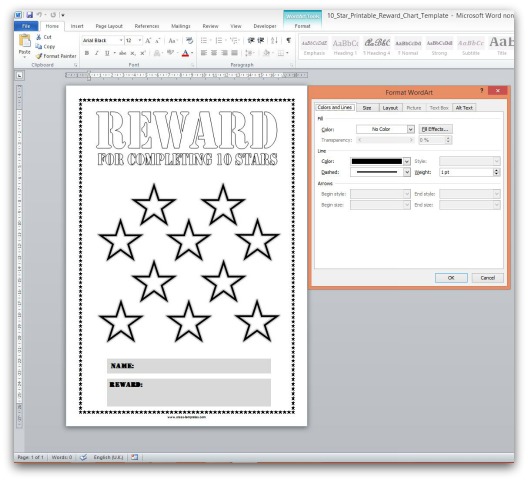Save the document from Quick Access toolbar

[x=29, y=15]
